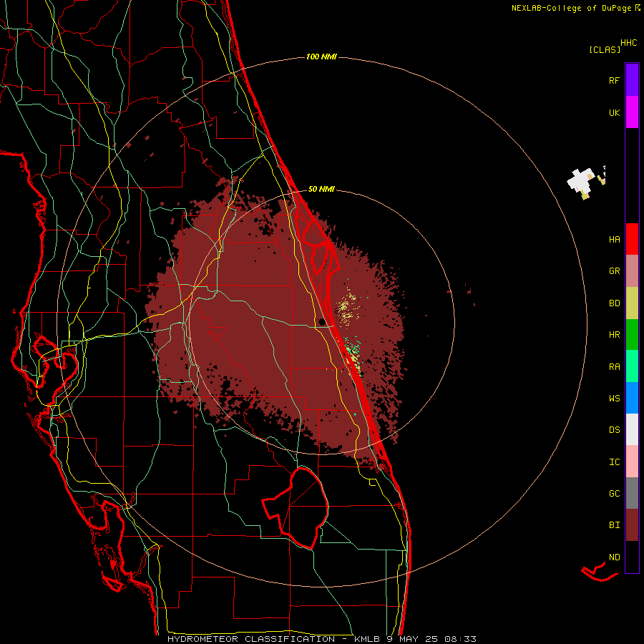
Task: Click the HA red legend swatch
Action: point(632,239)
